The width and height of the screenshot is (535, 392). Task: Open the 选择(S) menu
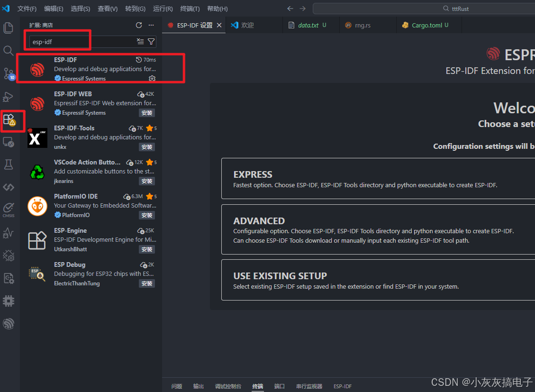click(81, 9)
